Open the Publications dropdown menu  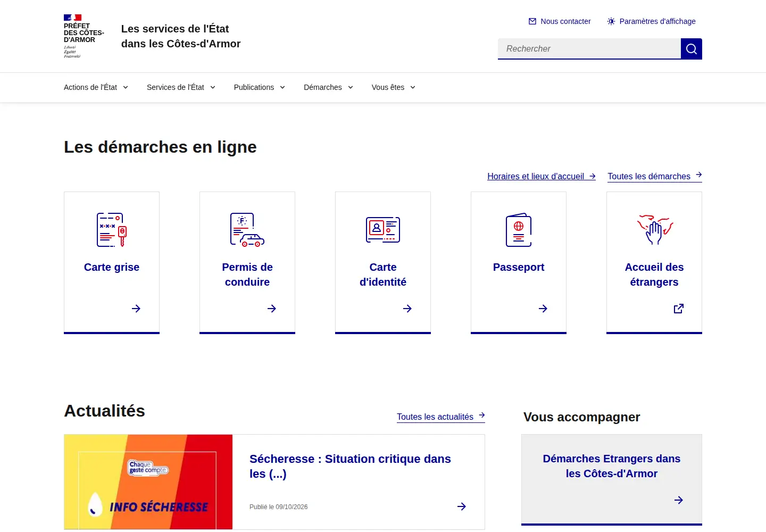tap(260, 87)
